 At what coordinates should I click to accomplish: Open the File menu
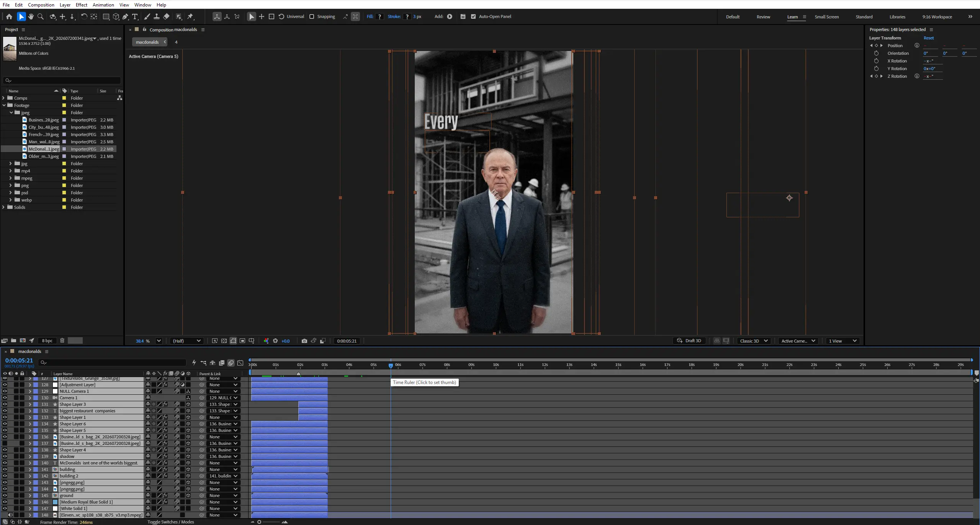6,5
